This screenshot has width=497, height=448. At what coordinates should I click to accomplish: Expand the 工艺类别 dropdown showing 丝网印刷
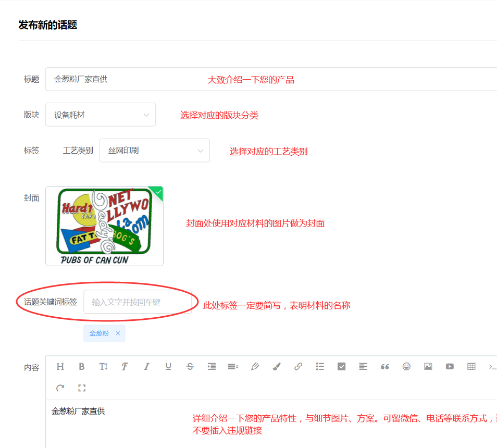pyautogui.click(x=155, y=151)
